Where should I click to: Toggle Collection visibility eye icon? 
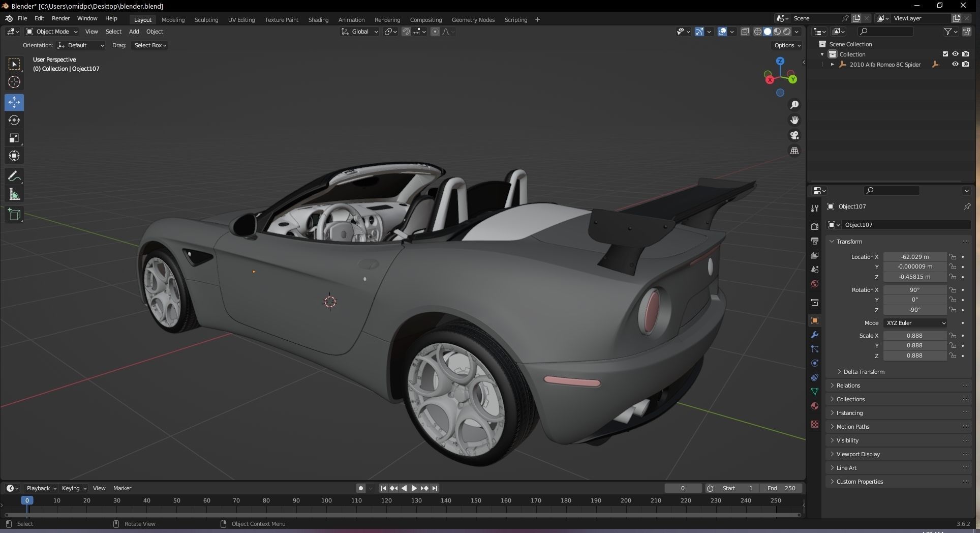point(955,54)
